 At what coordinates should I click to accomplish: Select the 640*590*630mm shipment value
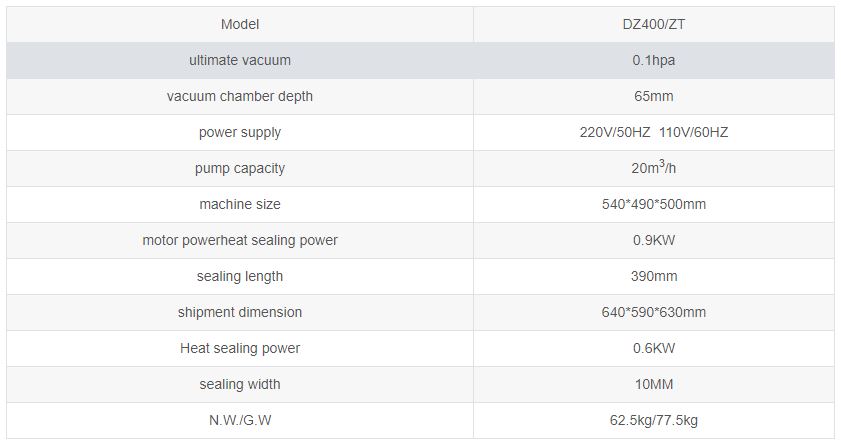click(x=654, y=312)
